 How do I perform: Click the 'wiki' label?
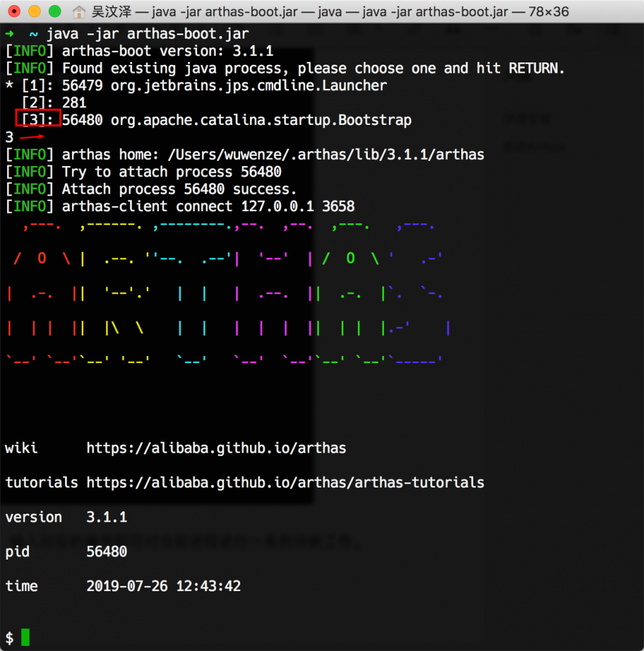click(21, 448)
